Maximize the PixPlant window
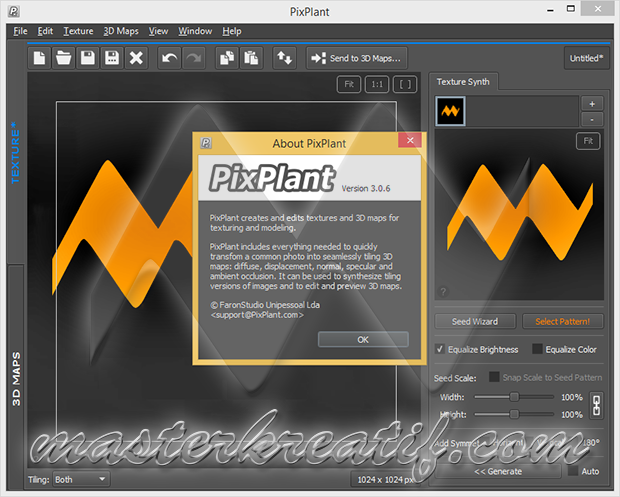 click(x=571, y=9)
